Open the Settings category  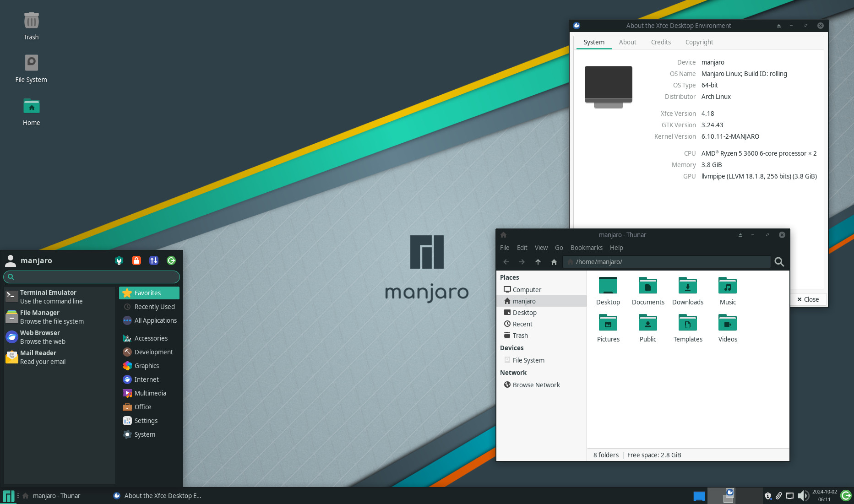click(149, 421)
